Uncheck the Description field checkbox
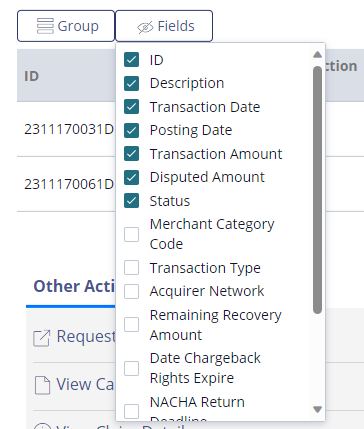The width and height of the screenshot is (364, 429). [131, 83]
